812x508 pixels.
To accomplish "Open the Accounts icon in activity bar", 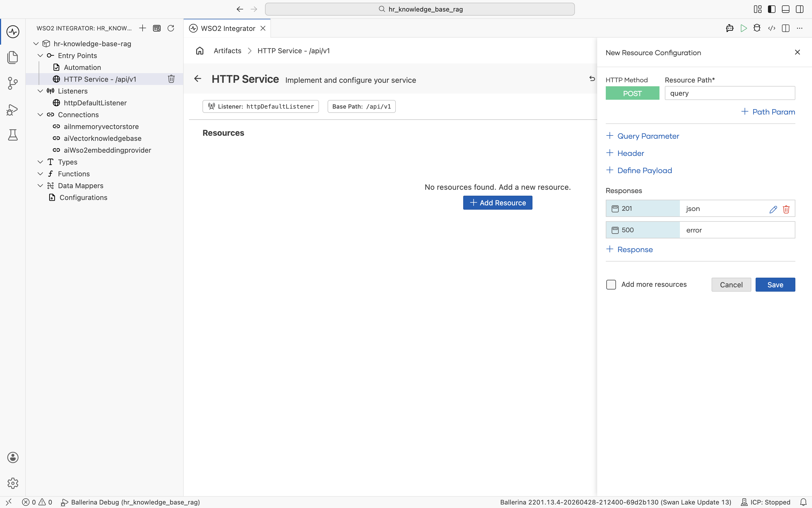I will coord(13,457).
